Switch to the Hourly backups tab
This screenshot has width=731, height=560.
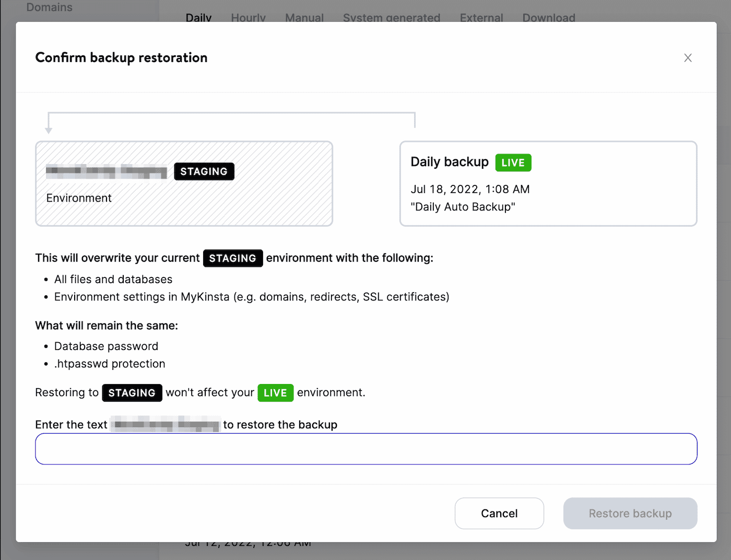click(x=248, y=17)
